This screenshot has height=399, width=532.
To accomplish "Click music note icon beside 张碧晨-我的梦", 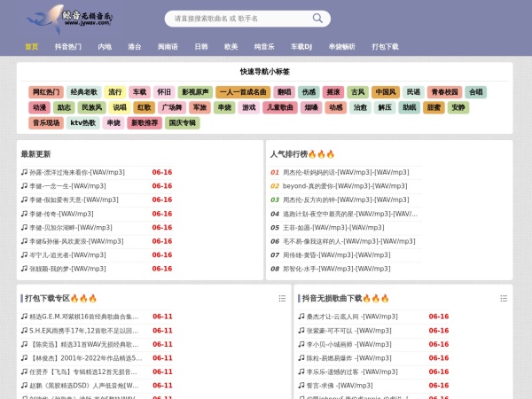I will coord(25,269).
